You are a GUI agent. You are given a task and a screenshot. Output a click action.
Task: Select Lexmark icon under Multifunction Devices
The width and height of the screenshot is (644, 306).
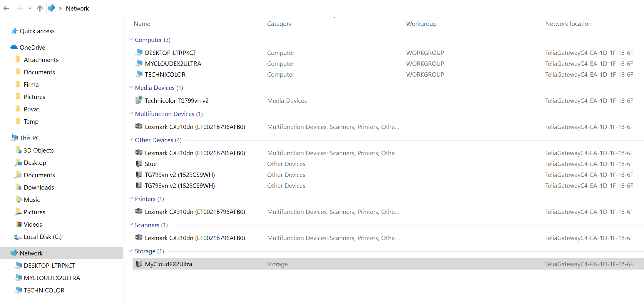point(139,126)
